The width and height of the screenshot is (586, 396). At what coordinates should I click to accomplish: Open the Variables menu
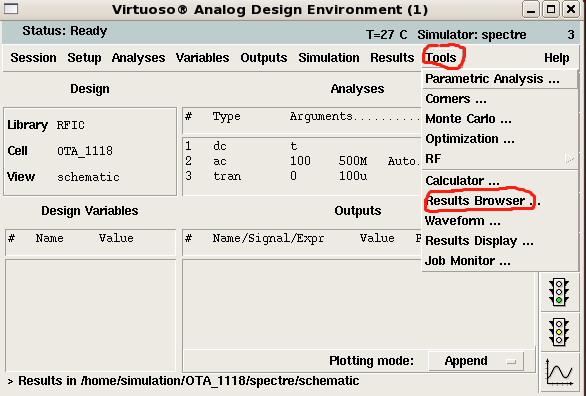[203, 58]
